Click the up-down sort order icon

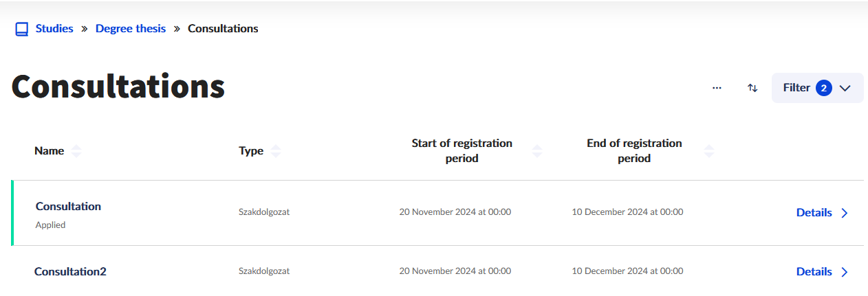point(752,88)
